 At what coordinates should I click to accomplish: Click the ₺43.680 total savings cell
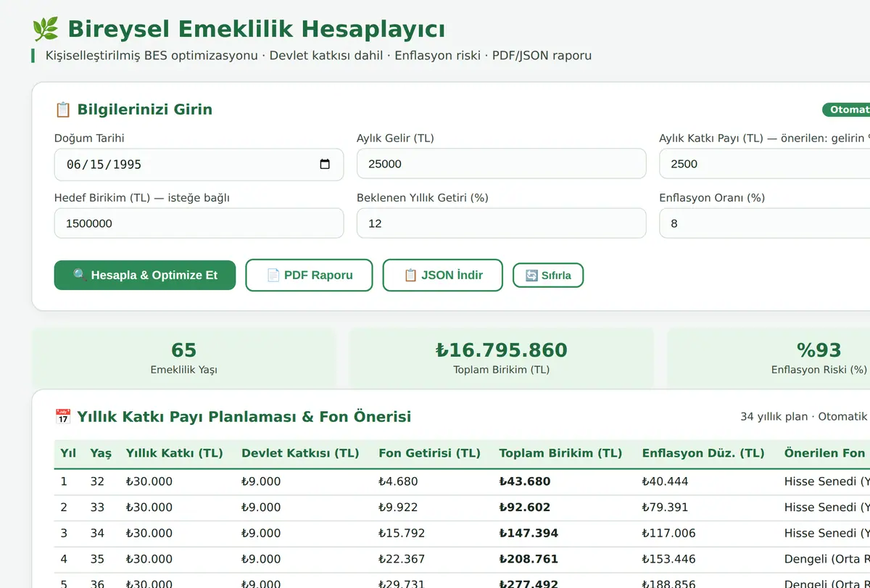pyautogui.click(x=525, y=481)
